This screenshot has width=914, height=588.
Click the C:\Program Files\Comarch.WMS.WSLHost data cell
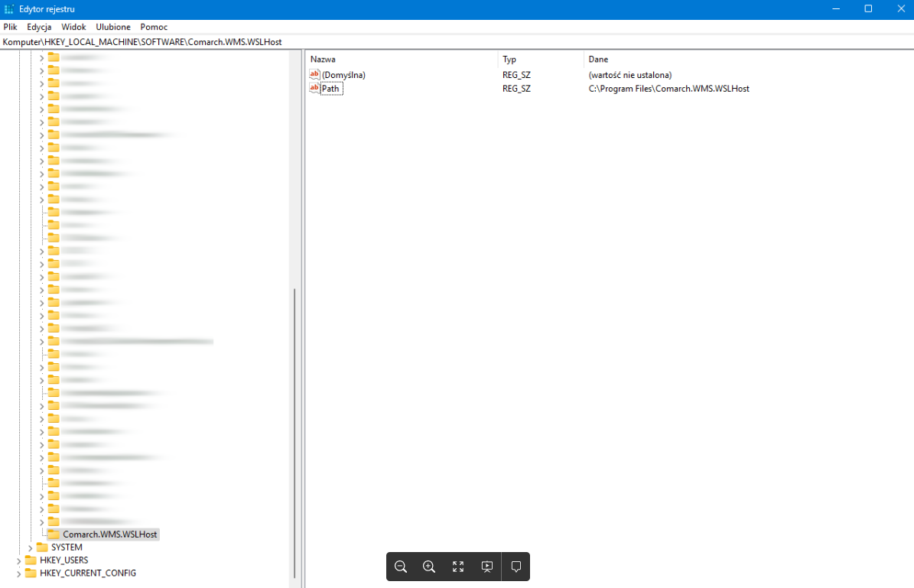pyautogui.click(x=668, y=89)
